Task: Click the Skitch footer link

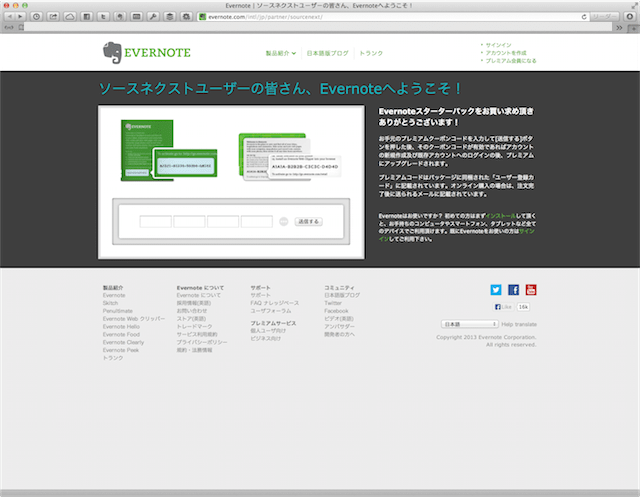Action: click(x=110, y=303)
